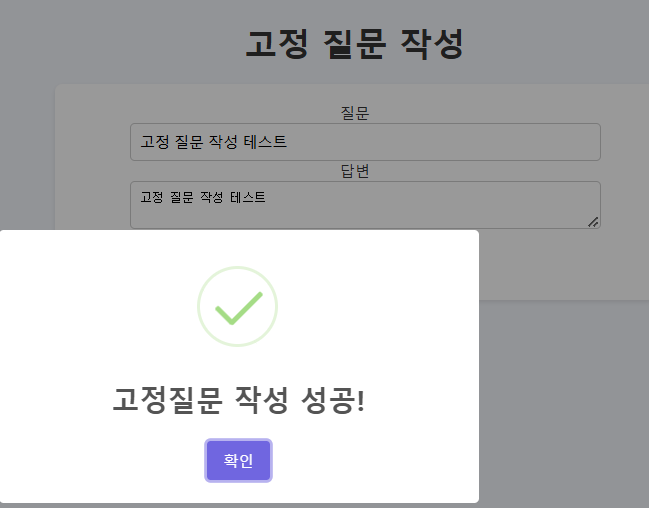Click the 고정 질문 작성 page heading

354,43
